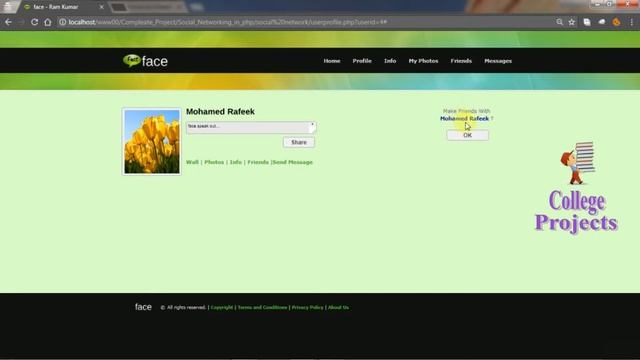The width and height of the screenshot is (640, 360).
Task: Open Friends in top navigation bar
Action: 461,61
